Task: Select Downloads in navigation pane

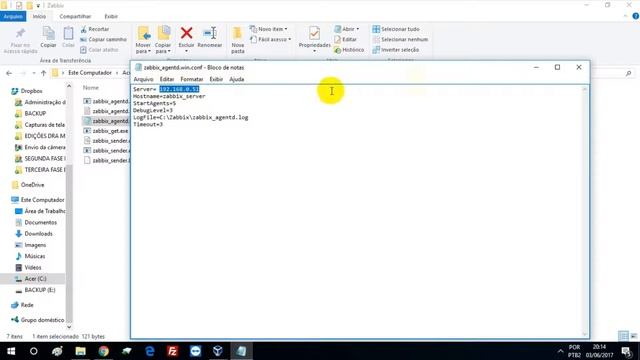Action: pos(34,234)
